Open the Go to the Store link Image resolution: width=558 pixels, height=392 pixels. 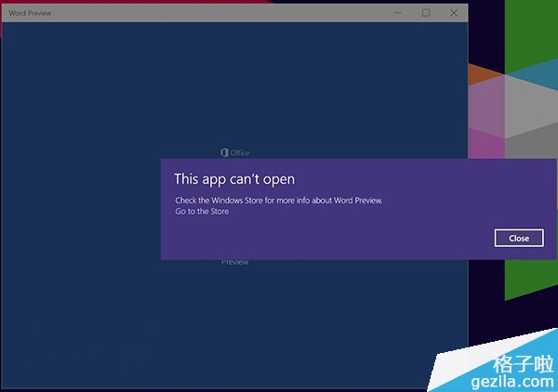202,211
